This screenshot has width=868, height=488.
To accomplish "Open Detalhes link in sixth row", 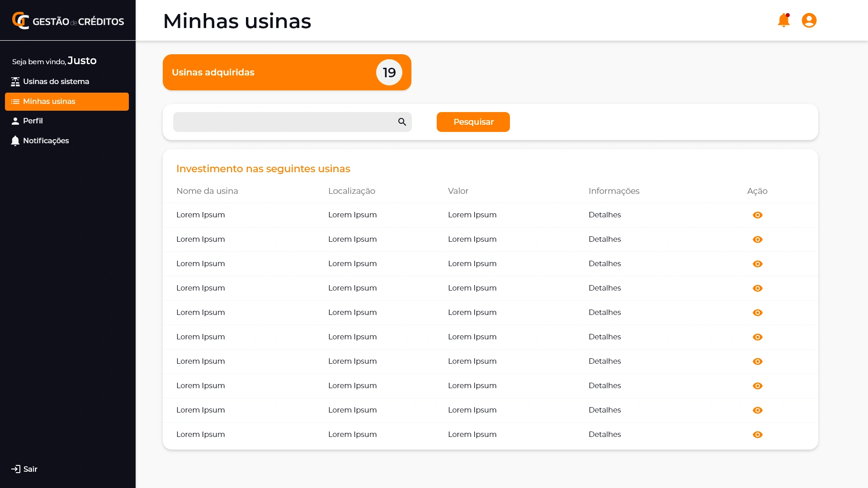I will click(x=604, y=337).
